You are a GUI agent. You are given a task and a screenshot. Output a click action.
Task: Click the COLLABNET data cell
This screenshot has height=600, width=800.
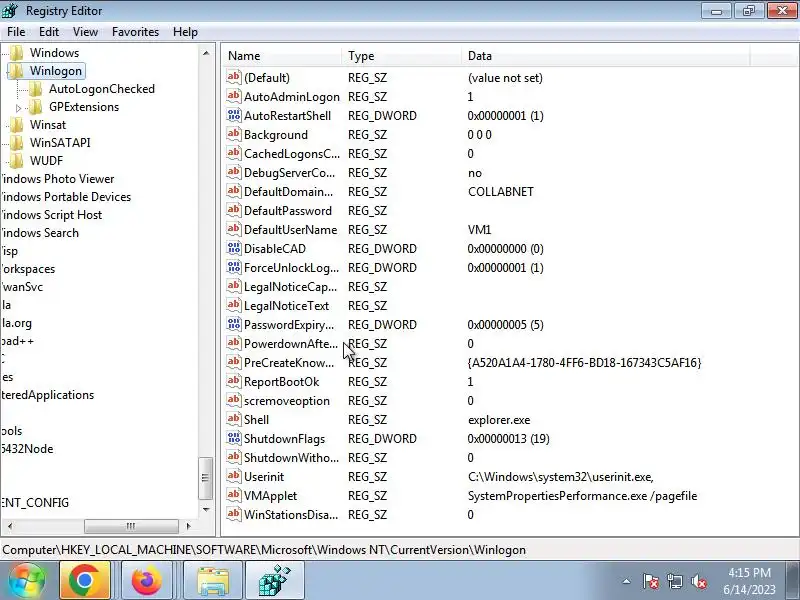[501, 191]
